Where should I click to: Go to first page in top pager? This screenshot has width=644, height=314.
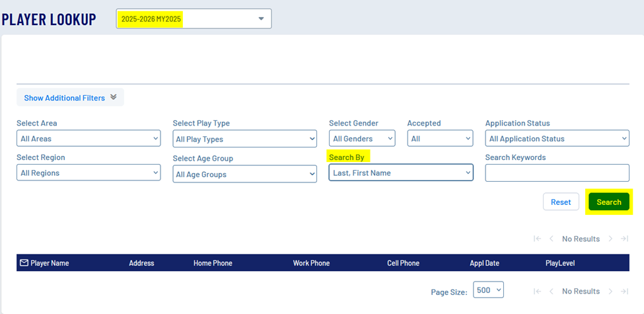pos(537,239)
